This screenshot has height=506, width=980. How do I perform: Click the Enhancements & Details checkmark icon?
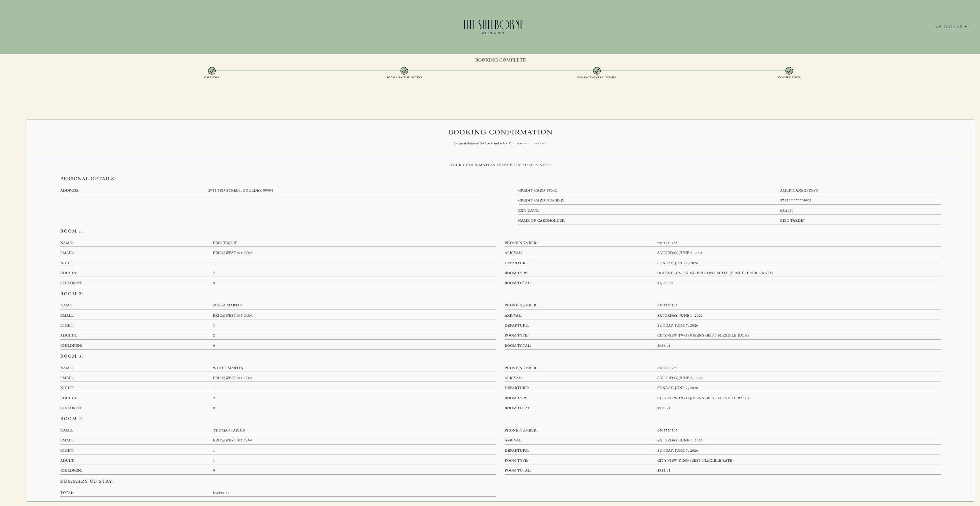click(597, 71)
